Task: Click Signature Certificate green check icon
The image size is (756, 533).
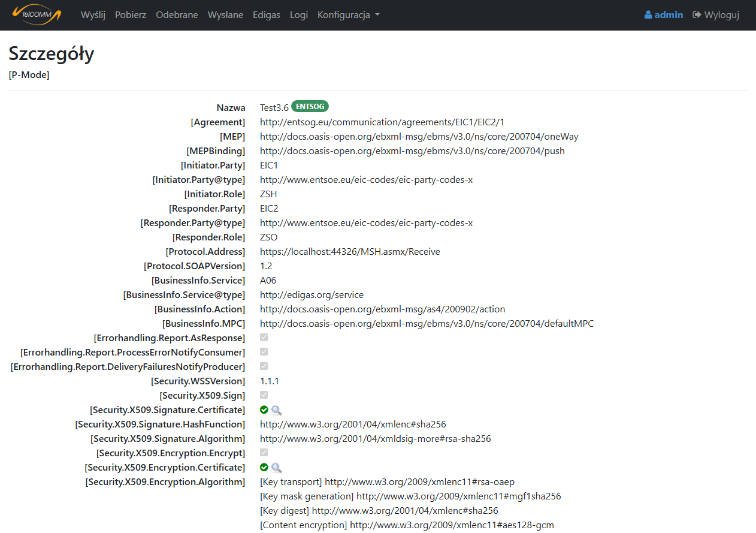Action: click(264, 410)
